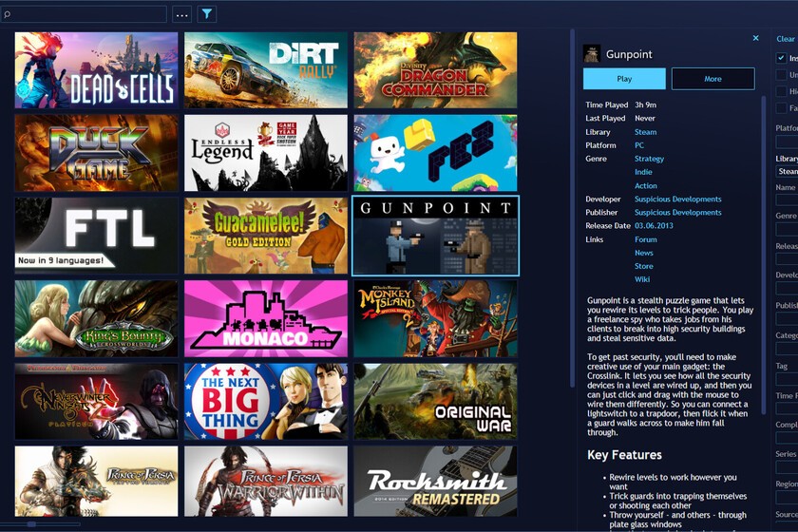Click the Action genre link
The height and width of the screenshot is (532, 798).
(645, 186)
